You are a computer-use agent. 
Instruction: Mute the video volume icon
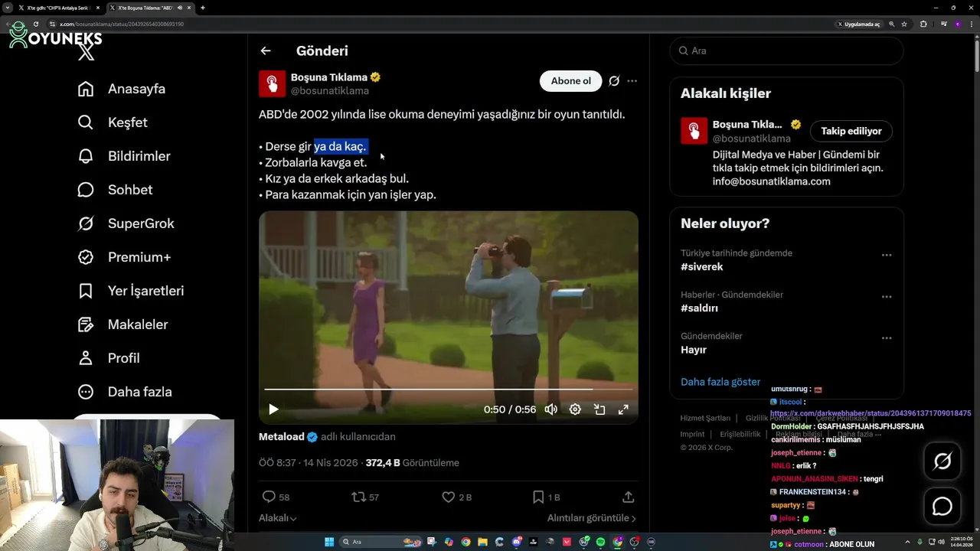(550, 409)
